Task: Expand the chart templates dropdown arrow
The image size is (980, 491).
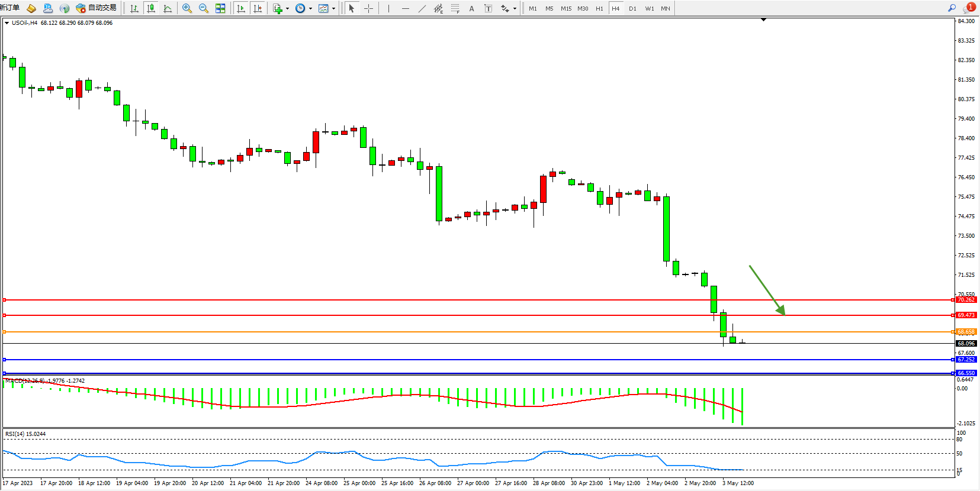Action: (333, 8)
